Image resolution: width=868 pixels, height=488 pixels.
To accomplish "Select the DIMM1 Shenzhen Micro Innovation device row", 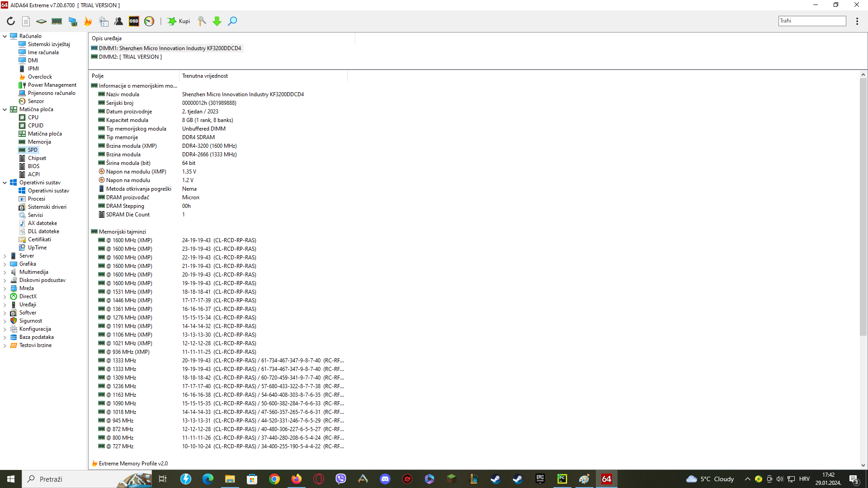I will pyautogui.click(x=166, y=48).
